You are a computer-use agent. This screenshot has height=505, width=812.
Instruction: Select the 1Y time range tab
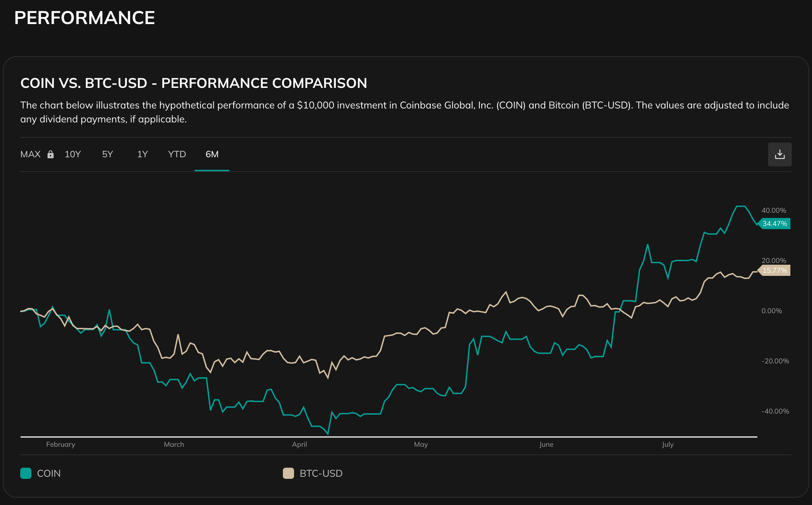point(142,154)
